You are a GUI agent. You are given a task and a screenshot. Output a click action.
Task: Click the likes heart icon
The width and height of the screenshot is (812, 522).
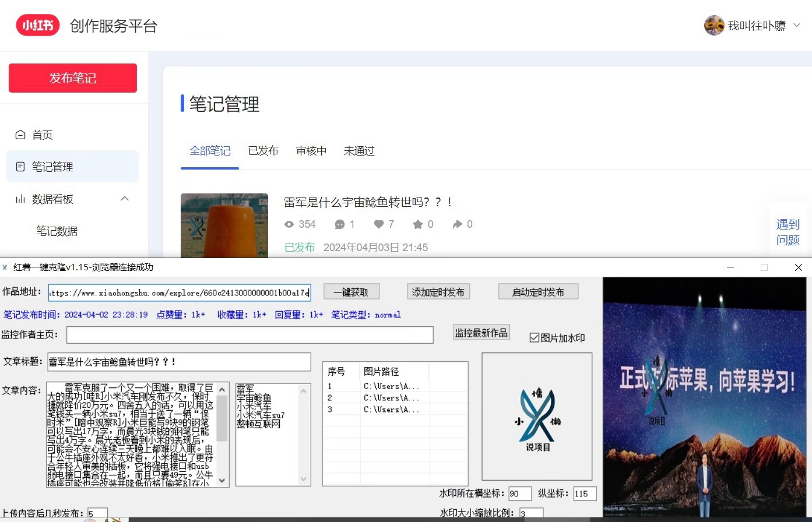coord(379,224)
